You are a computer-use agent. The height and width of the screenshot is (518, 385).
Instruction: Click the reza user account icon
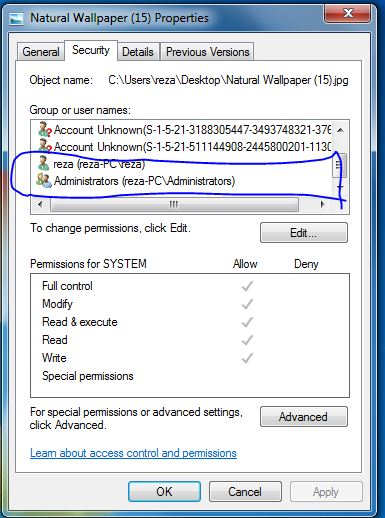pyautogui.click(x=43, y=163)
